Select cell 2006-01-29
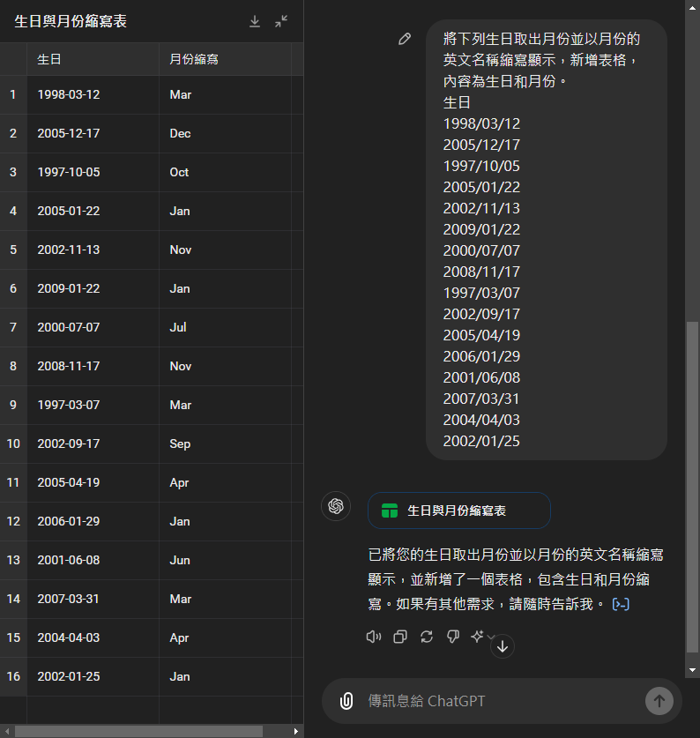This screenshot has height=738, width=700. [93, 521]
